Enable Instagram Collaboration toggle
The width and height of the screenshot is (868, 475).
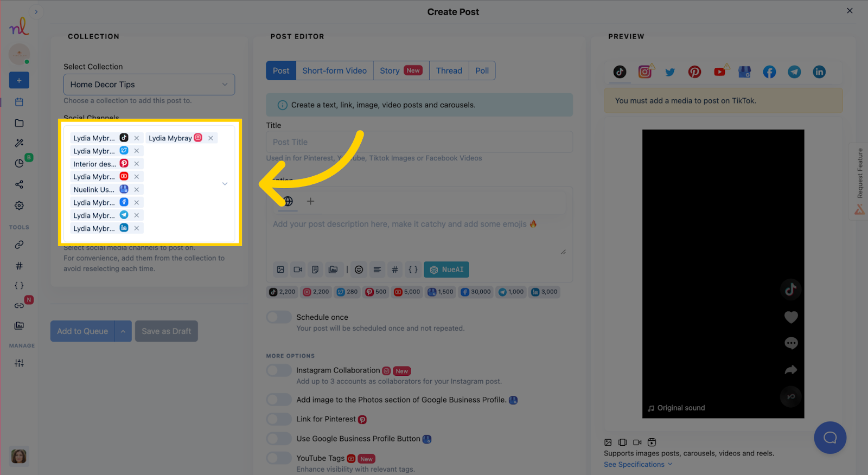(279, 370)
